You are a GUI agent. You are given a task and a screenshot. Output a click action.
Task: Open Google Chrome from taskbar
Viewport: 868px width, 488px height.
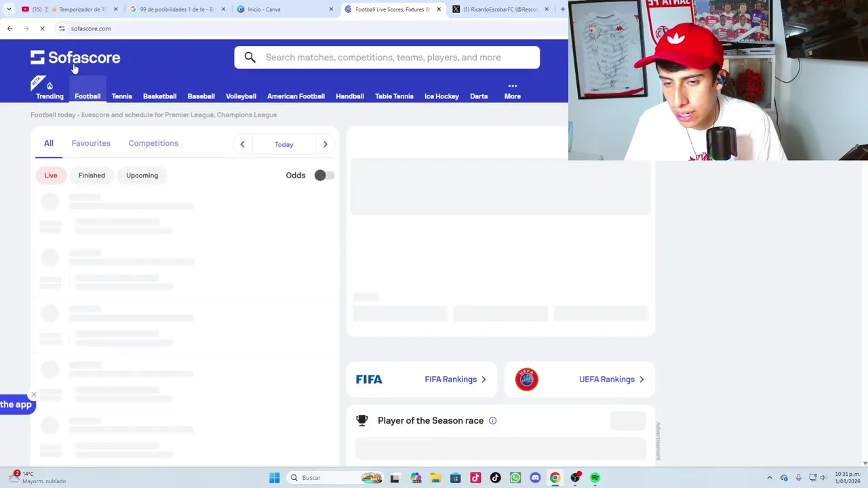point(555,478)
